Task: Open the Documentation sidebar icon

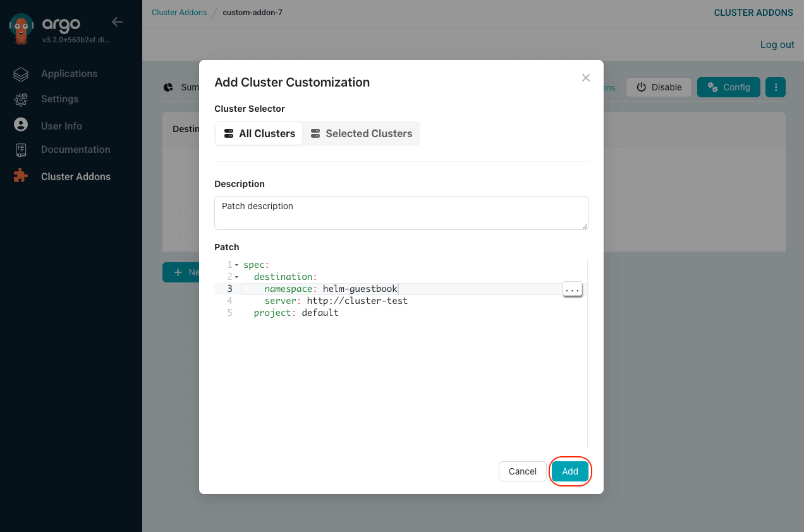Action: [x=21, y=149]
